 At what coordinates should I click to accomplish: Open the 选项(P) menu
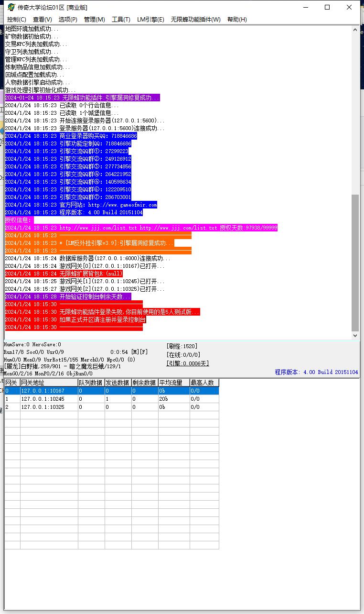pyautogui.click(x=68, y=20)
